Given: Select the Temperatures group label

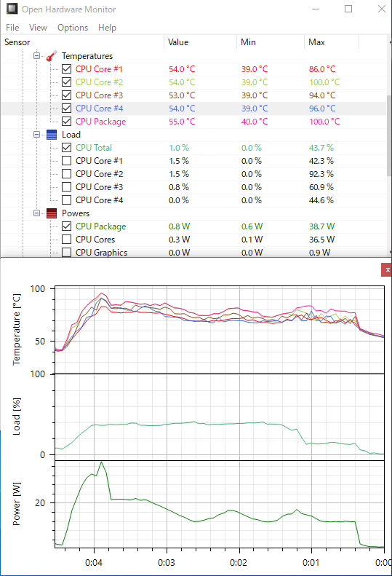Looking at the screenshot, I should (x=87, y=56).
